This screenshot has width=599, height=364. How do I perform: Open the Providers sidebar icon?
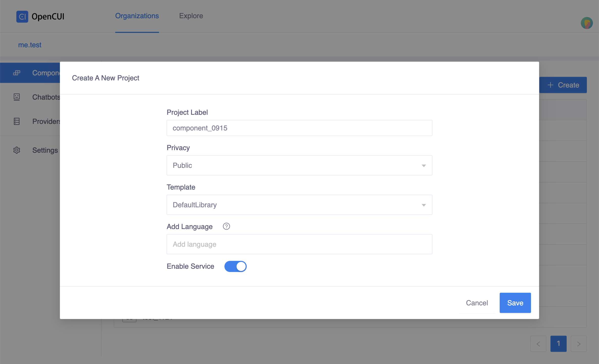point(16,121)
